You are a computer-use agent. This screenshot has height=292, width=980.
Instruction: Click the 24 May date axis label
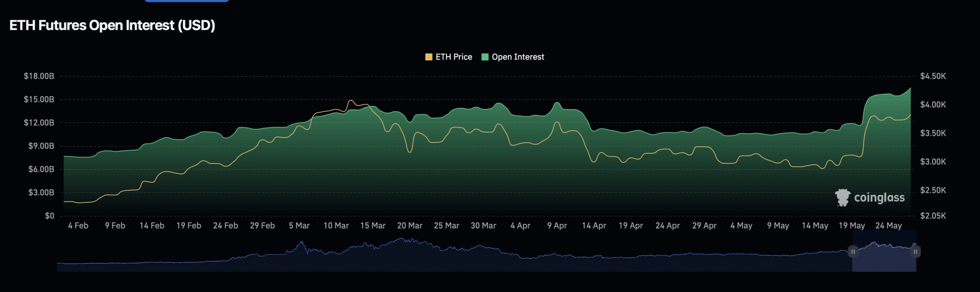tap(889, 226)
